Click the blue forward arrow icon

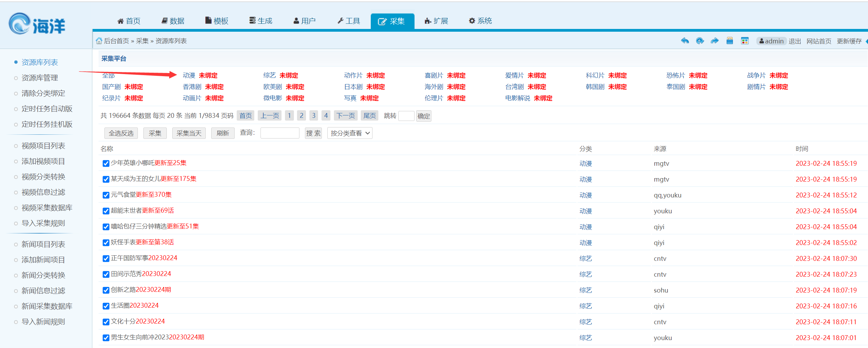tap(715, 41)
